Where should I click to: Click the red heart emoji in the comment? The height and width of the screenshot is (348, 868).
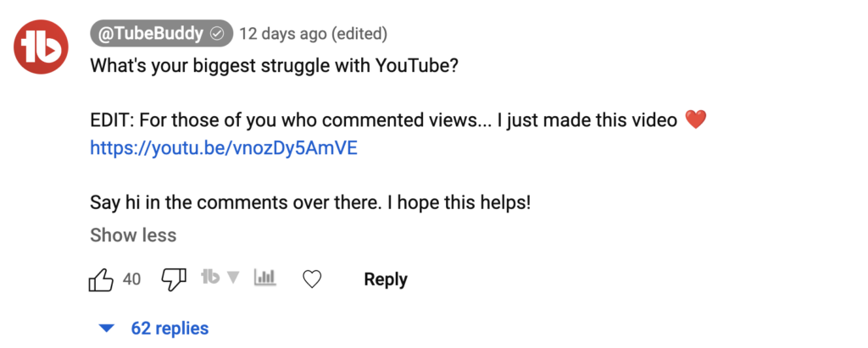coord(695,120)
